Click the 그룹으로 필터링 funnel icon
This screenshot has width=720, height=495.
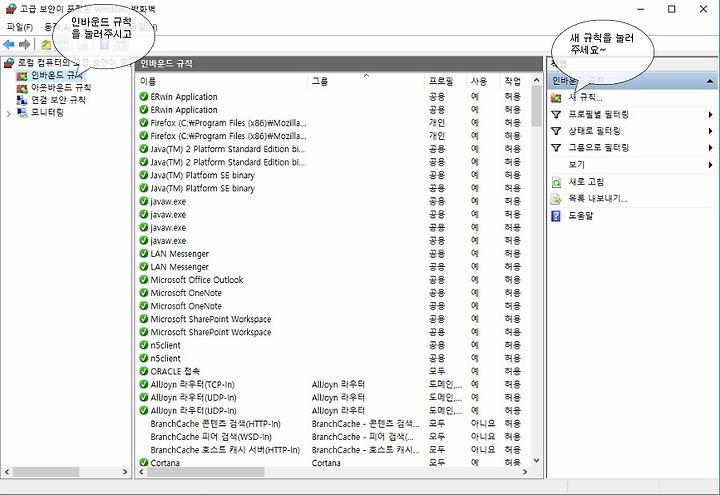556,148
